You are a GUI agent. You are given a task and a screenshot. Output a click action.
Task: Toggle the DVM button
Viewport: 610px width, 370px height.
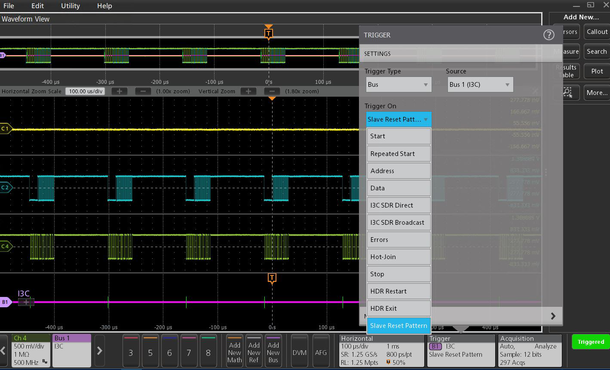300,351
